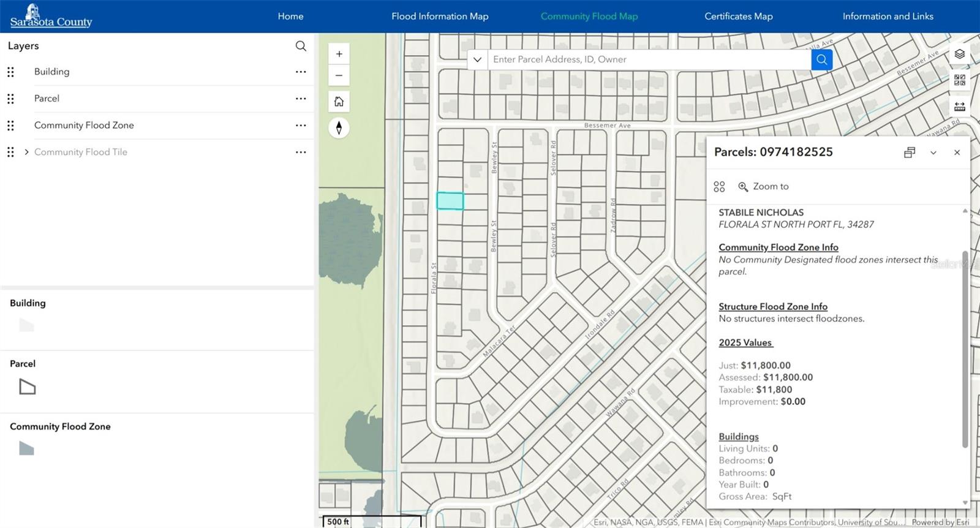Click the parcel address search input field
The image size is (980, 528).
648,59
